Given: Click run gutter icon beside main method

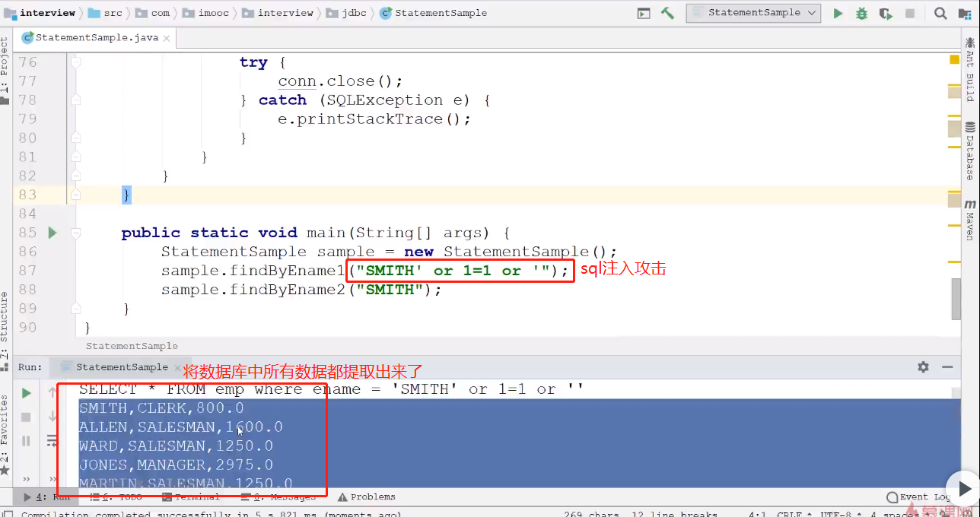Looking at the screenshot, I should [x=52, y=233].
